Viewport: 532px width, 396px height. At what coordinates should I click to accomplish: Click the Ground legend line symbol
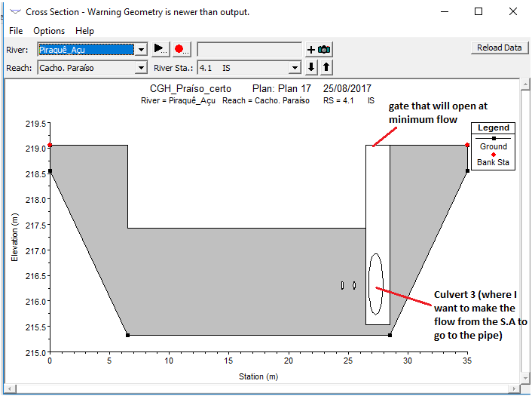(494, 139)
